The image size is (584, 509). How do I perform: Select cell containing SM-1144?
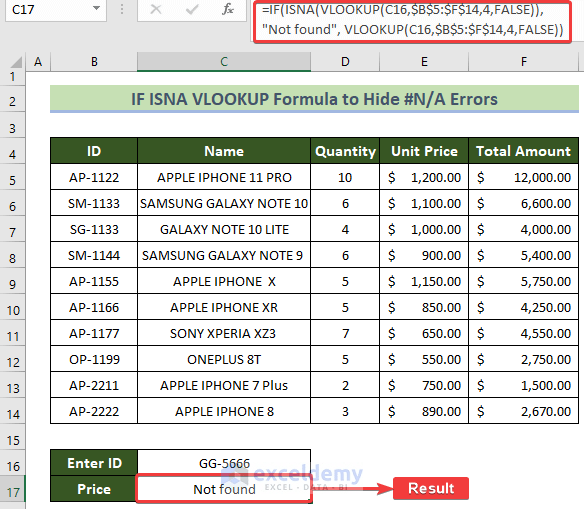click(x=94, y=255)
